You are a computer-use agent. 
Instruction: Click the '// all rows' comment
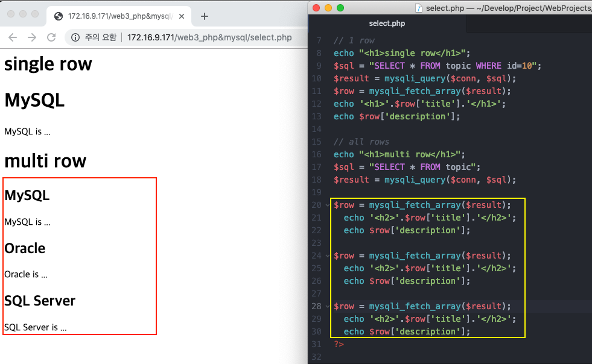coord(361,142)
